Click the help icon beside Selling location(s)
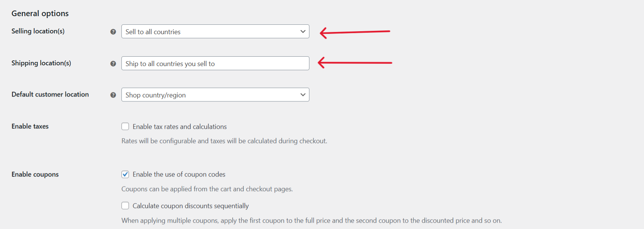644x229 pixels. (x=113, y=32)
